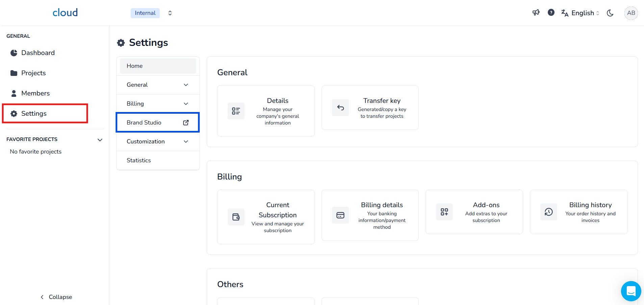Click the Brand Studio external link icon

click(186, 122)
